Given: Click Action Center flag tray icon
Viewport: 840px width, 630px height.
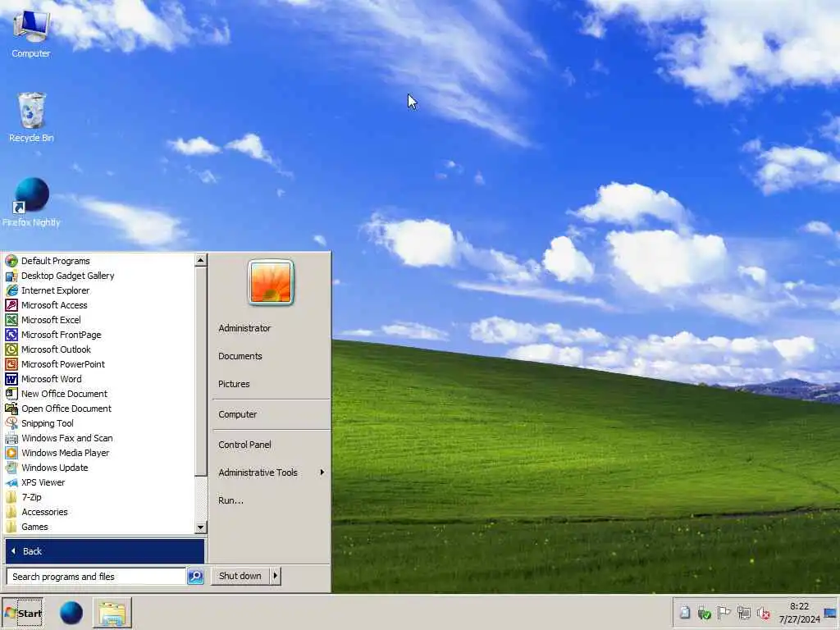Looking at the screenshot, I should [x=724, y=613].
